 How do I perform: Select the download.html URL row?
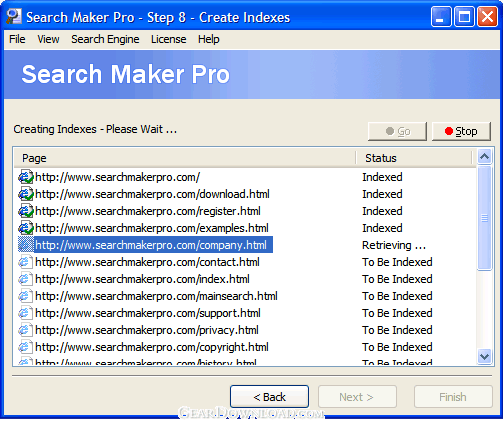click(152, 194)
